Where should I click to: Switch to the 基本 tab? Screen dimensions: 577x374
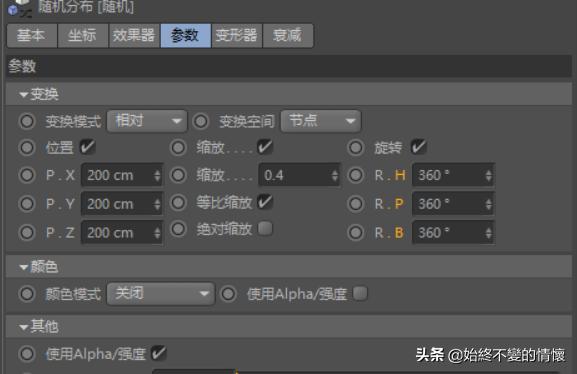click(32, 36)
